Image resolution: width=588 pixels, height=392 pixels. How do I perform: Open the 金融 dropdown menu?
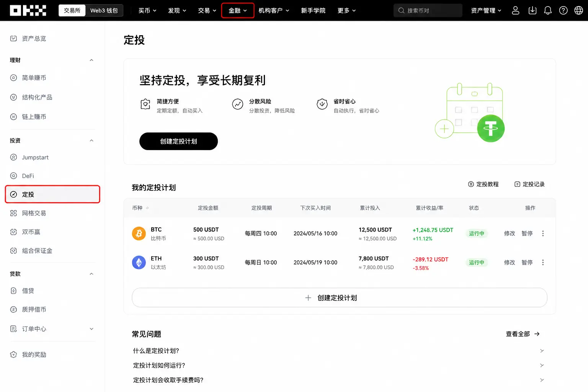pos(238,10)
